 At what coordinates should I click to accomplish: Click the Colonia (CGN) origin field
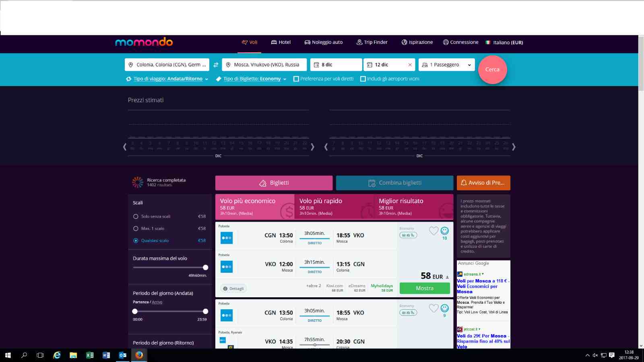click(167, 65)
